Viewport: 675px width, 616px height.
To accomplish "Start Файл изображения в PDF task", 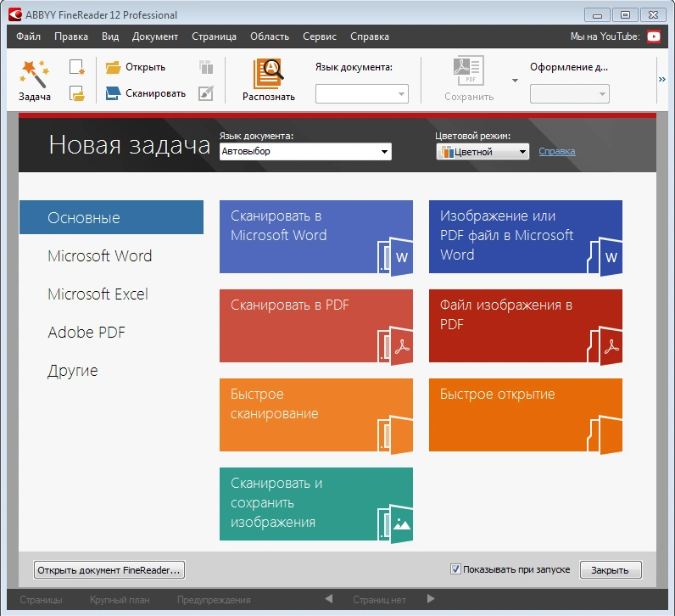I will 526,326.
